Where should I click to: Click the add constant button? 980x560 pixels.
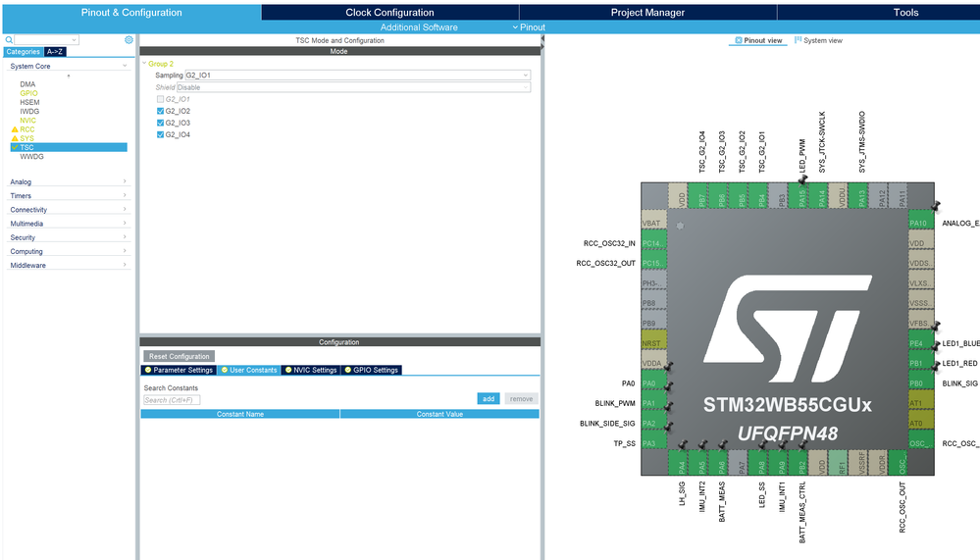pos(489,399)
